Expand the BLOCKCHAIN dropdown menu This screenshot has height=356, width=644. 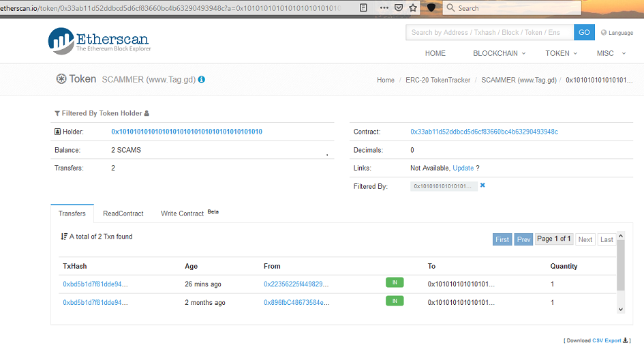point(499,53)
